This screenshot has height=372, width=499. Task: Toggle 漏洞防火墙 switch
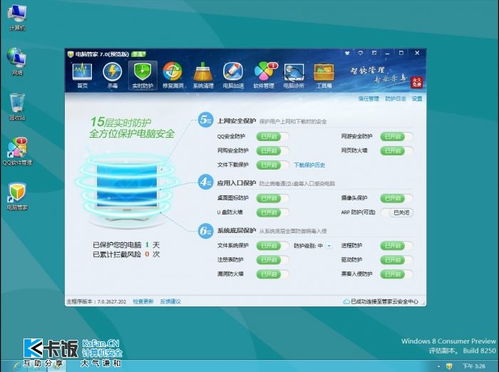[x=272, y=274]
